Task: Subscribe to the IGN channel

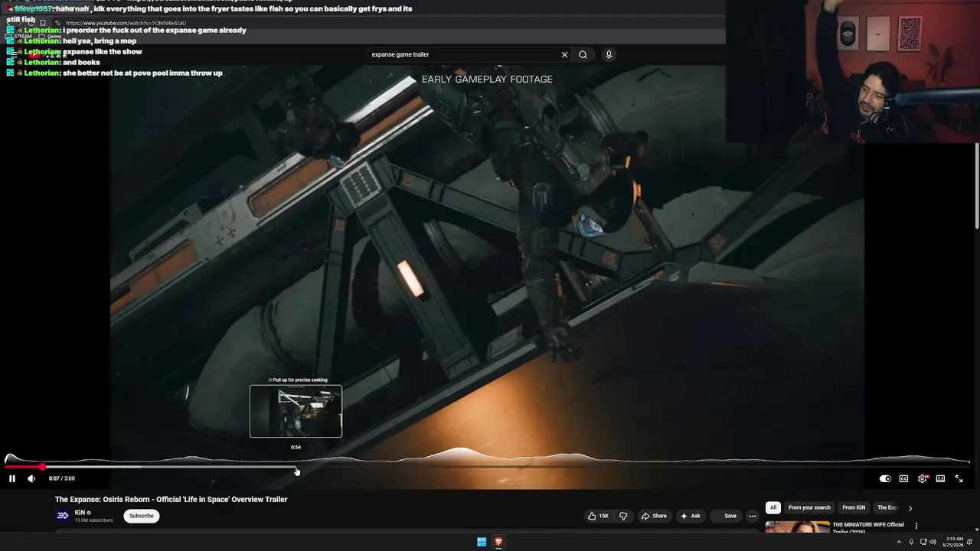Action: tap(142, 516)
